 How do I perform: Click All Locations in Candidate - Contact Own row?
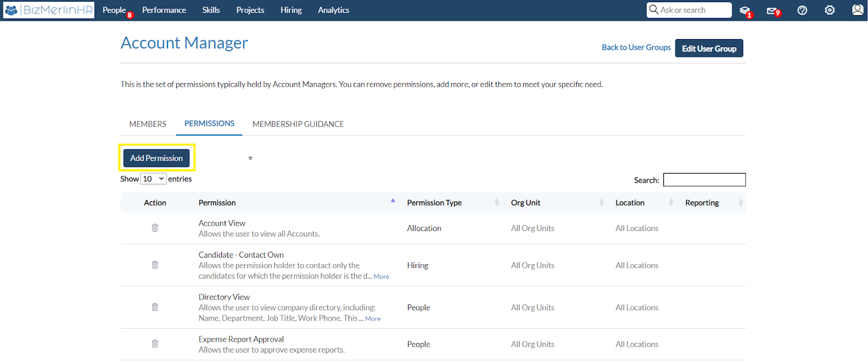[637, 265]
